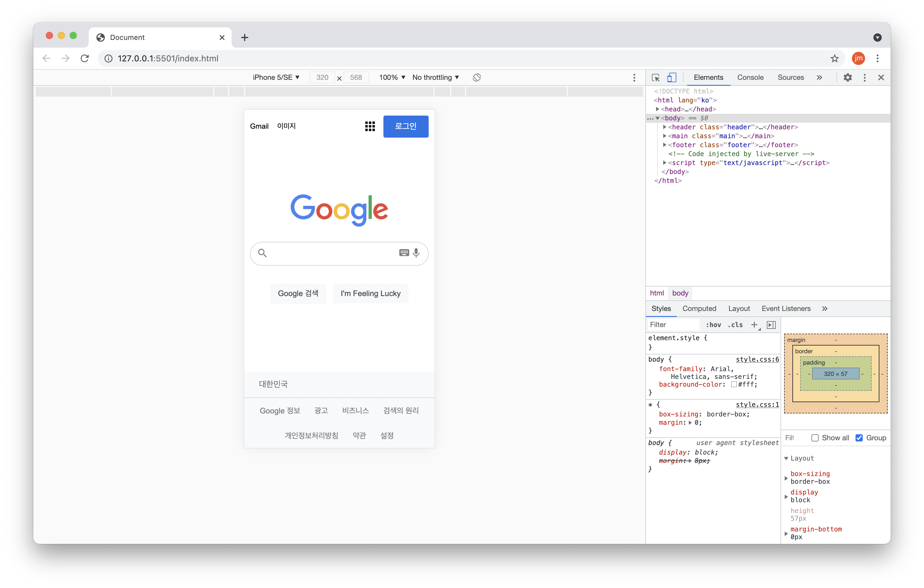
Task: Expand the script element node
Action: (665, 163)
